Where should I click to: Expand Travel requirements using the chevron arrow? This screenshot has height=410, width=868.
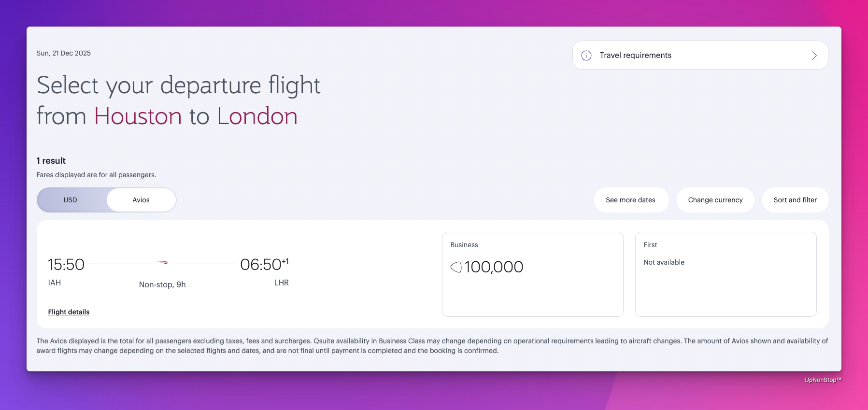click(814, 56)
